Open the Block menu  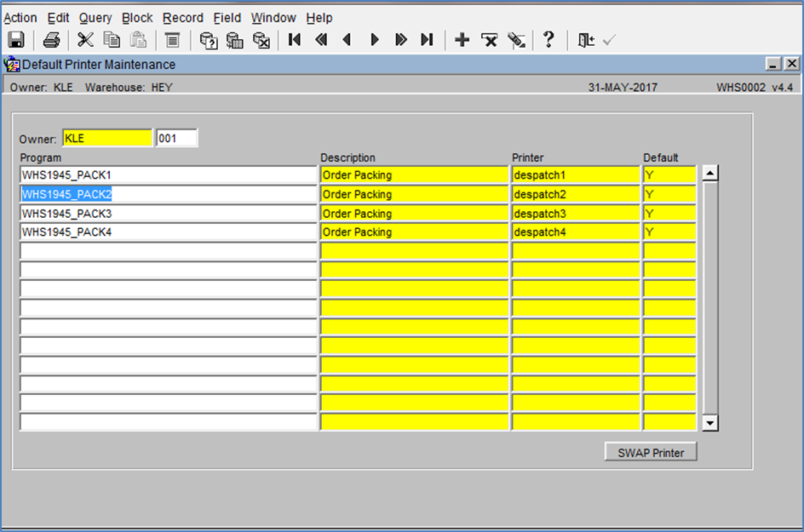(x=137, y=18)
